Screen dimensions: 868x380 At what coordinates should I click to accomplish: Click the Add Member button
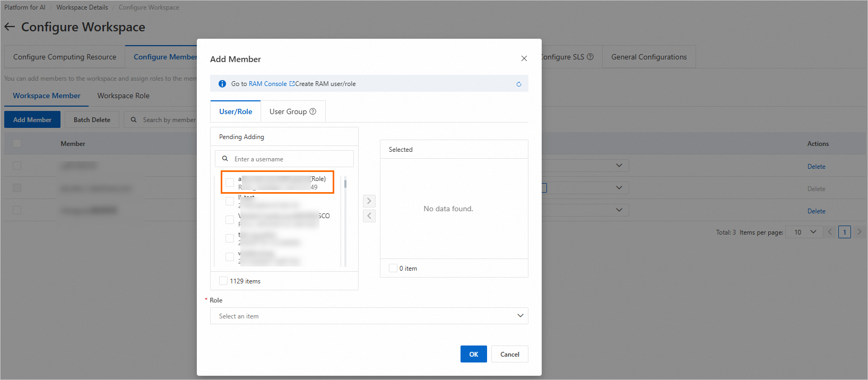(x=32, y=119)
